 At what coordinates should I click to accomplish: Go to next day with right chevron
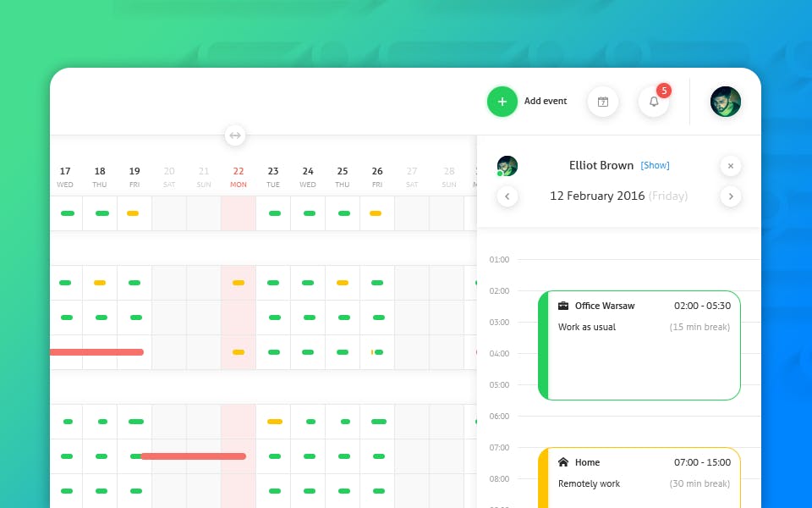point(730,196)
